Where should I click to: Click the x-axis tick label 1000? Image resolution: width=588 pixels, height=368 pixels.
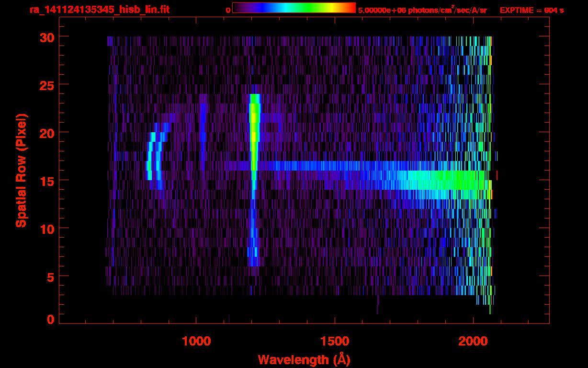(196, 341)
